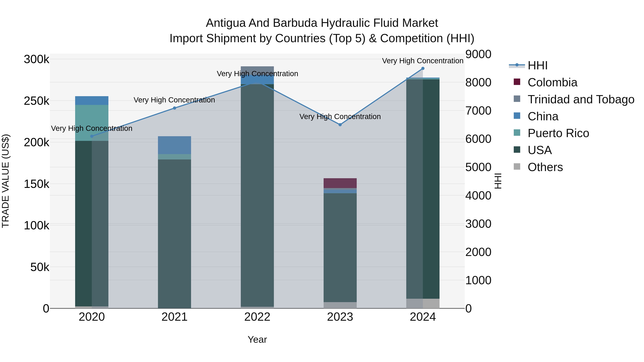The image size is (644, 362).
Task: Click the Year axis title
Action: click(x=257, y=339)
